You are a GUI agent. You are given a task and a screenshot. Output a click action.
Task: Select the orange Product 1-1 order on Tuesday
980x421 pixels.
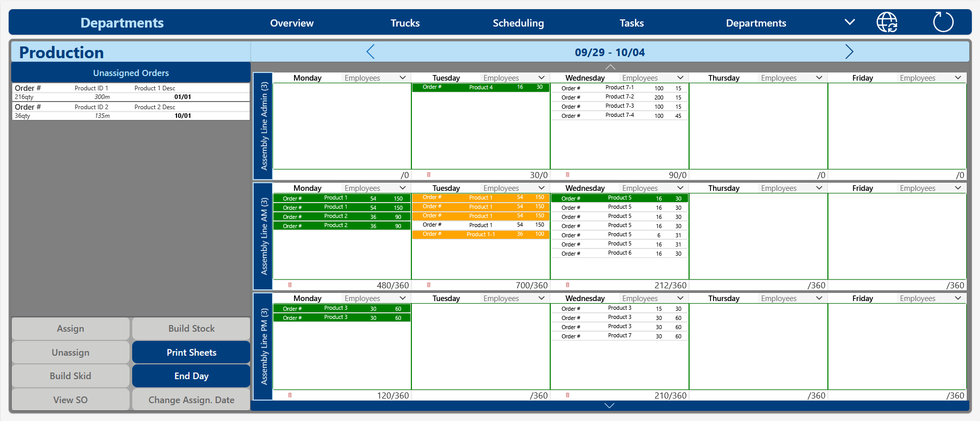[480, 234]
